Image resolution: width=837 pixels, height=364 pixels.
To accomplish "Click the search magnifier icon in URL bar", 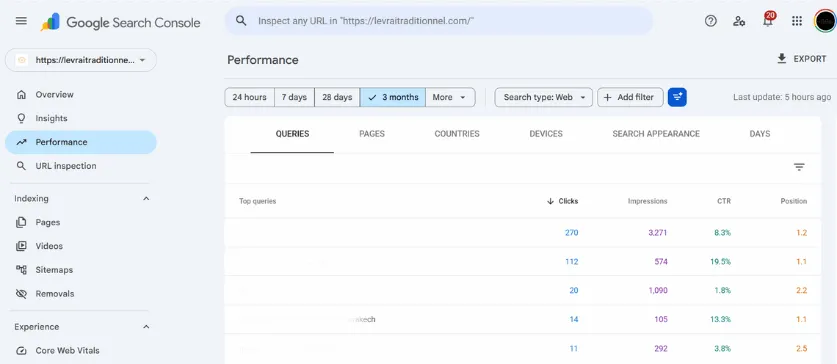I will 241,21.
